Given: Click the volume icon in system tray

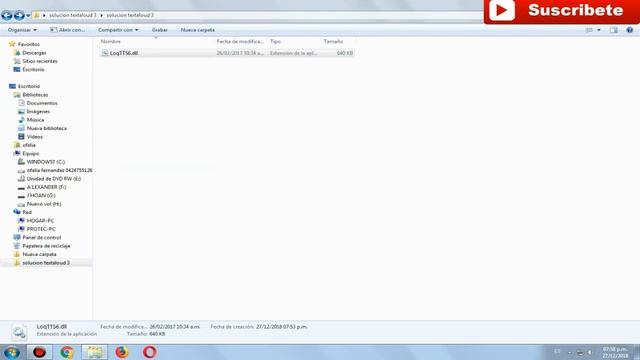Looking at the screenshot, I should point(590,352).
